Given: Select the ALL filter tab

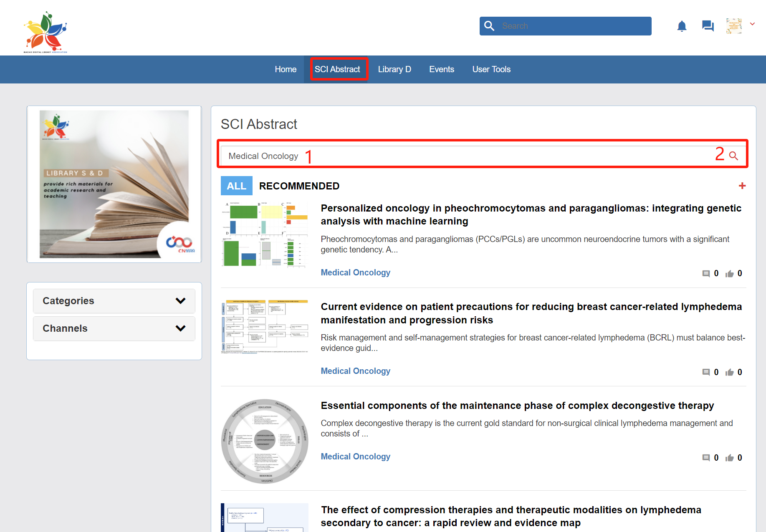Looking at the screenshot, I should click(236, 186).
